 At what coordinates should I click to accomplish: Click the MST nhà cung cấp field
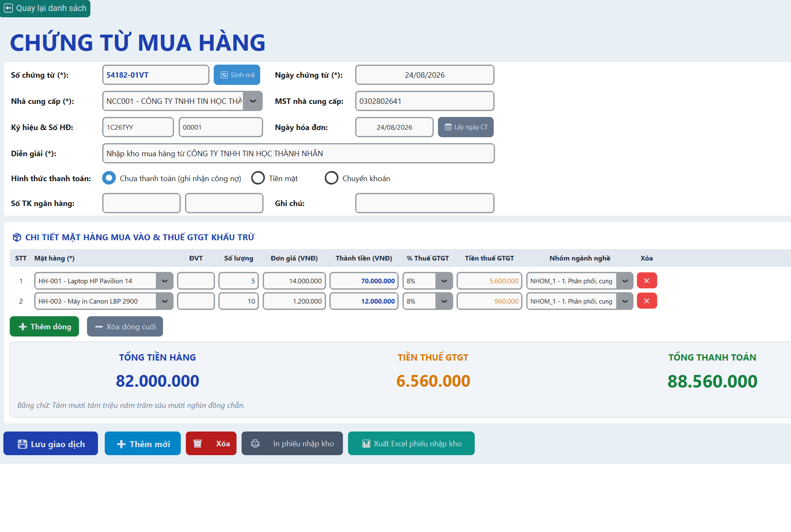[425, 101]
